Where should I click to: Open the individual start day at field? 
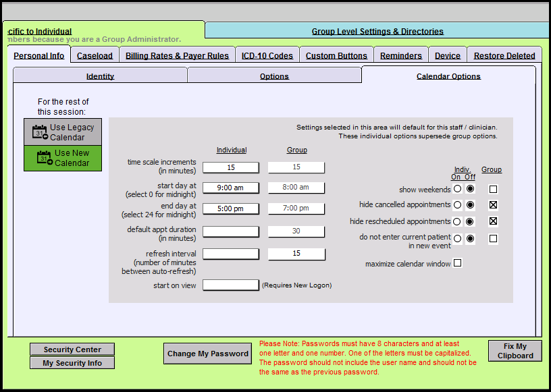click(230, 188)
